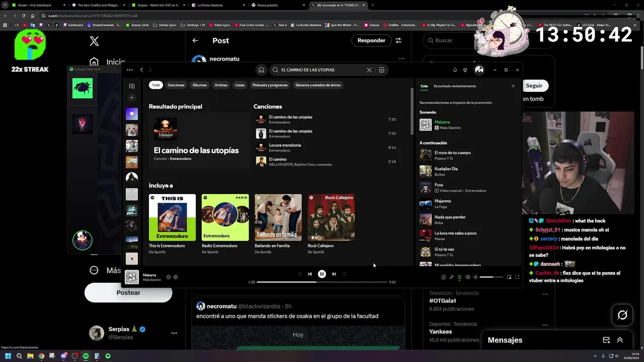Toggle the Queue panel button
Viewport: 644px width, 362px height.
pos(459,277)
